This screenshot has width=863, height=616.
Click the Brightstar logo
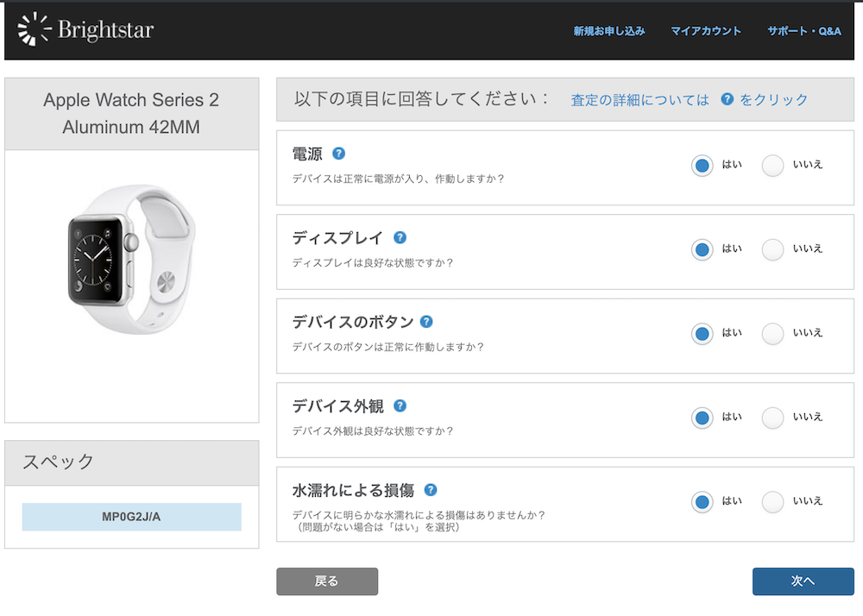[x=85, y=30]
